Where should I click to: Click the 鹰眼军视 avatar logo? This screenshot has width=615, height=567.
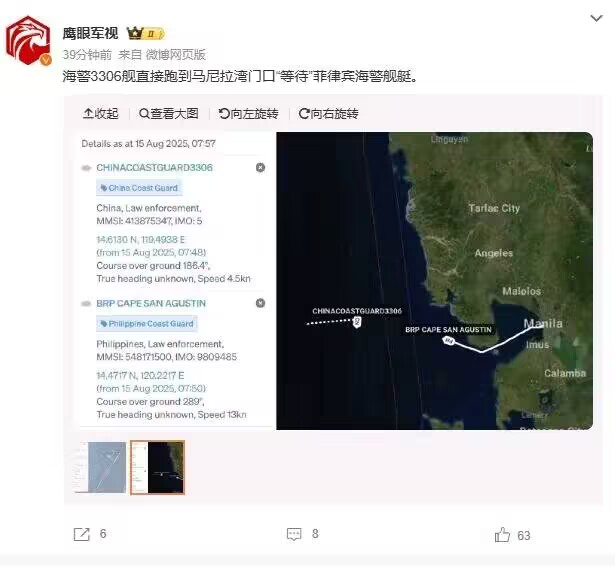pos(28,40)
